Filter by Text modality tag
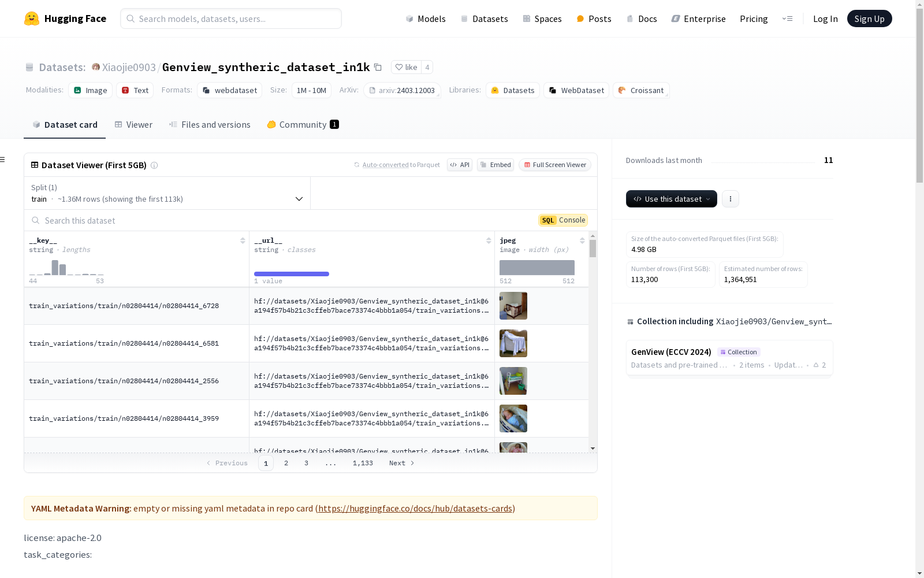This screenshot has height=578, width=924. point(135,90)
